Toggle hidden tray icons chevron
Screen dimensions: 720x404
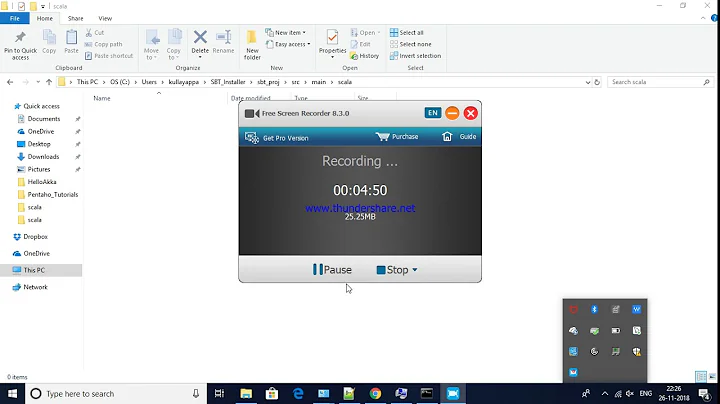605,394
